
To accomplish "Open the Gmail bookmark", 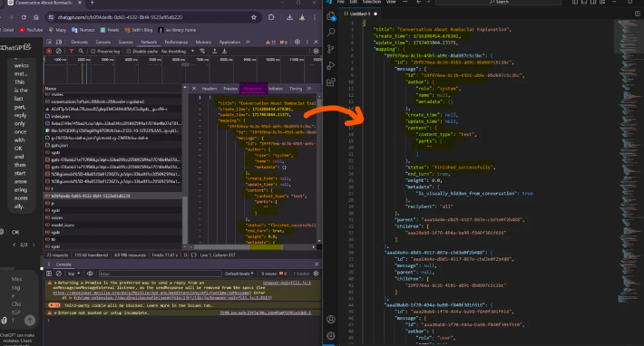I will [6, 30].
